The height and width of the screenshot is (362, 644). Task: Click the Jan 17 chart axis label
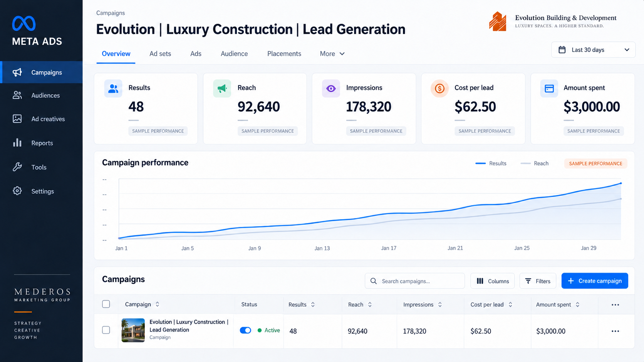389,248
